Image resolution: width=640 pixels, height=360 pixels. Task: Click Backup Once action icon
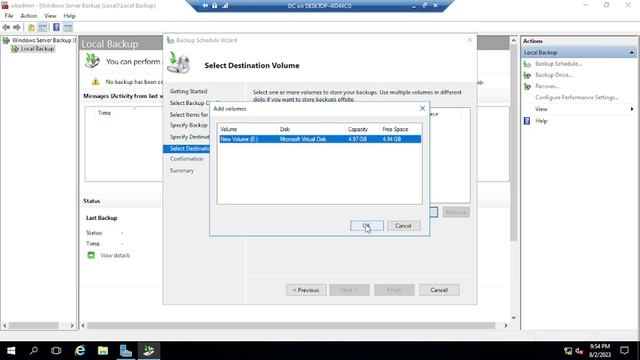click(x=527, y=75)
